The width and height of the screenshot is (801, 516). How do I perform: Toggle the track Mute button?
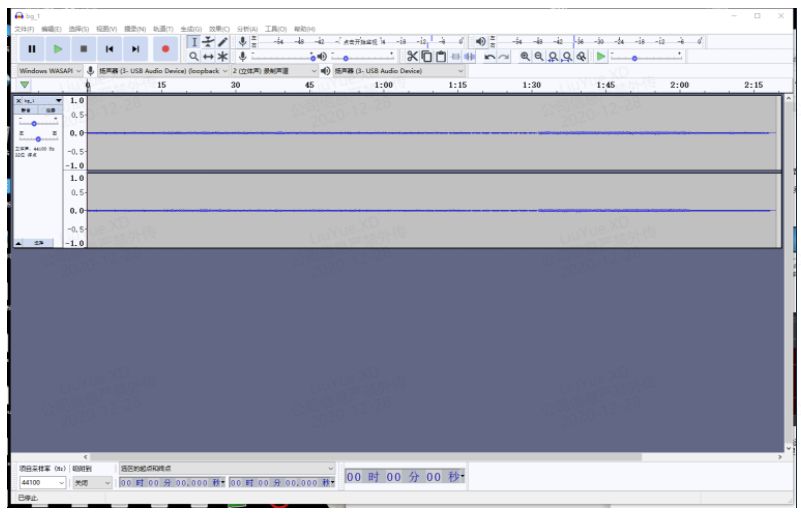pyautogui.click(x=26, y=110)
